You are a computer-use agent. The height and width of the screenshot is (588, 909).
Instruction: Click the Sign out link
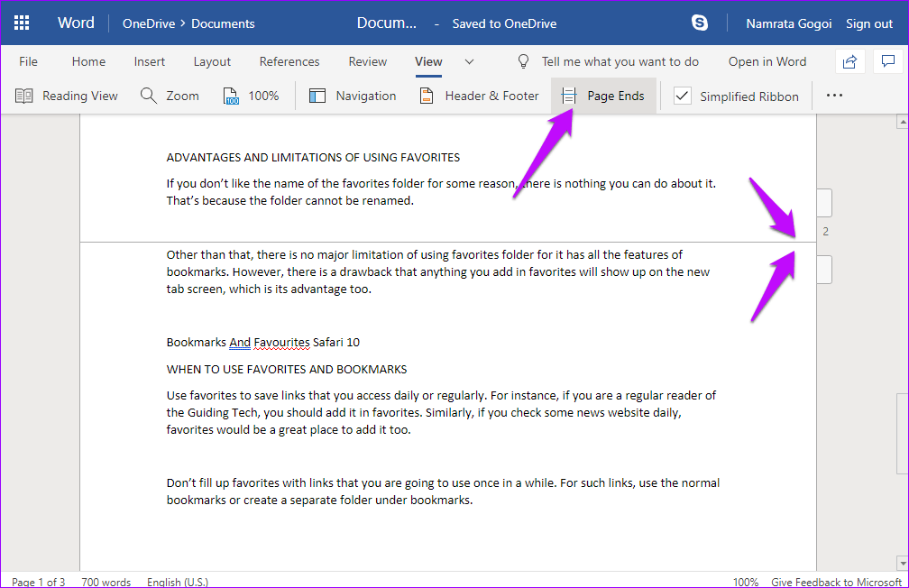click(x=869, y=23)
